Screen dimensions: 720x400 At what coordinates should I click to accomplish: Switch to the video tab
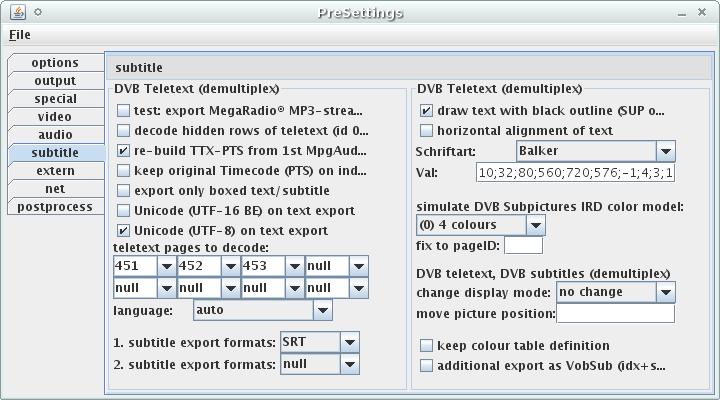click(55, 117)
